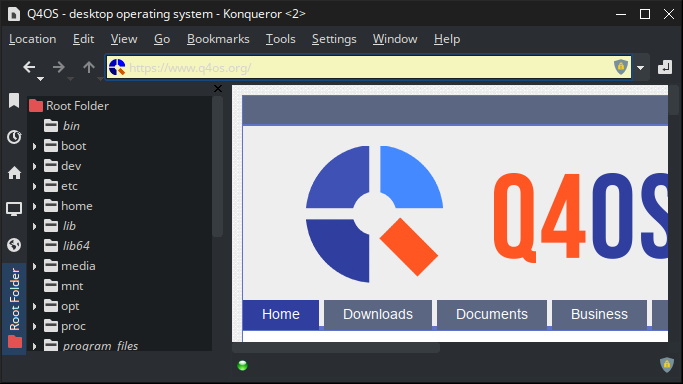Image resolution: width=683 pixels, height=384 pixels.
Task: Expand the lib folder
Action: tap(34, 226)
